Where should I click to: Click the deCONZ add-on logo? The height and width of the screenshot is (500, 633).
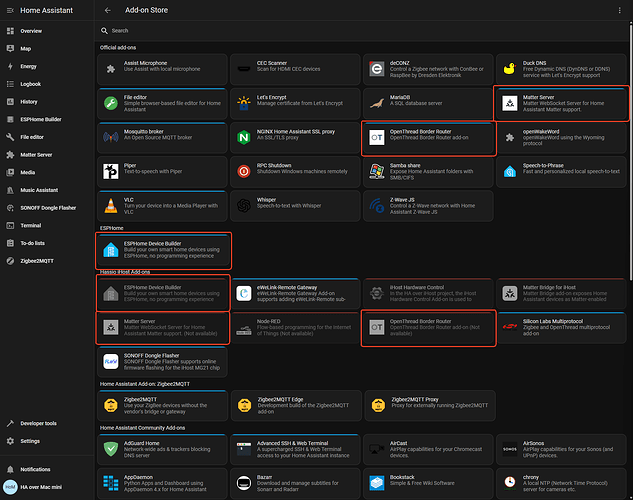pos(377,69)
